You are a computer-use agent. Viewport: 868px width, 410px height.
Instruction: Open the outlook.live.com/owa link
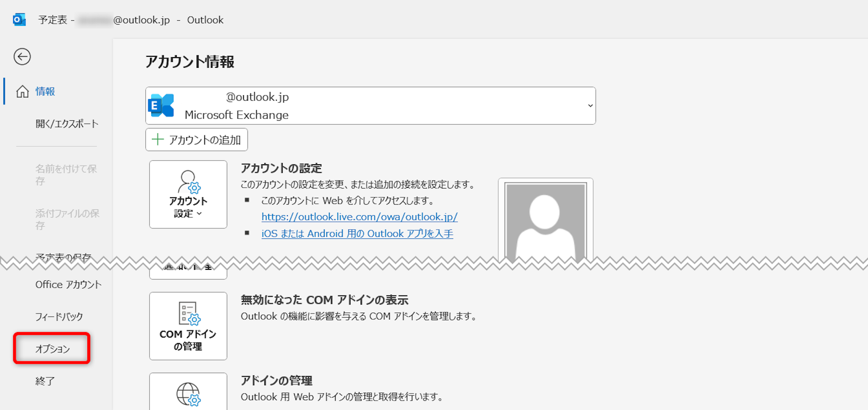(x=359, y=217)
